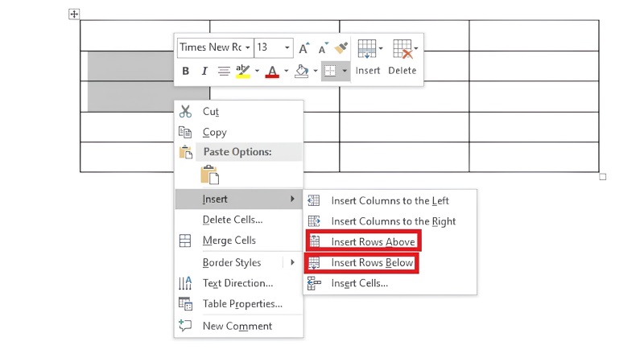Select Insert Cells... option
Viewport: 644px width, 362px height.
(x=390, y=283)
